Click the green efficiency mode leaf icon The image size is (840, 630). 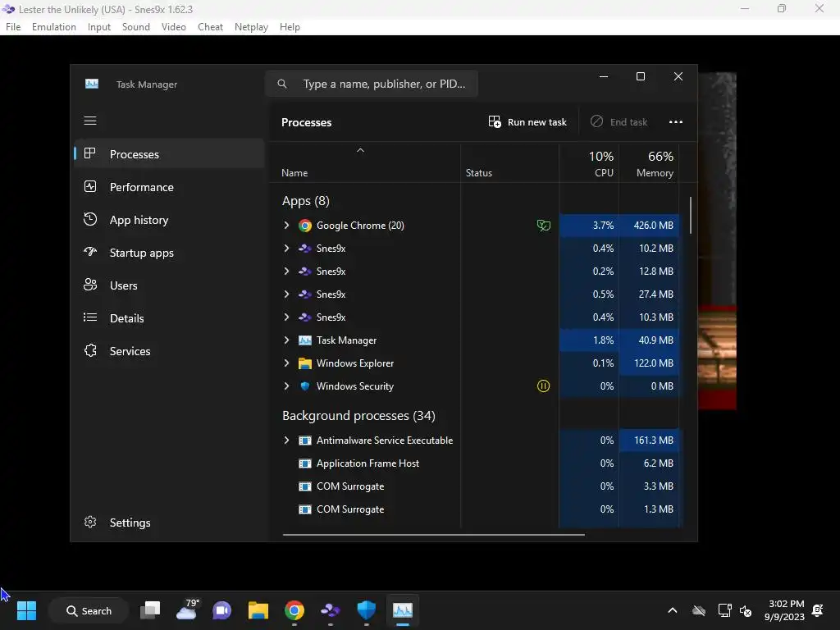pos(543,226)
